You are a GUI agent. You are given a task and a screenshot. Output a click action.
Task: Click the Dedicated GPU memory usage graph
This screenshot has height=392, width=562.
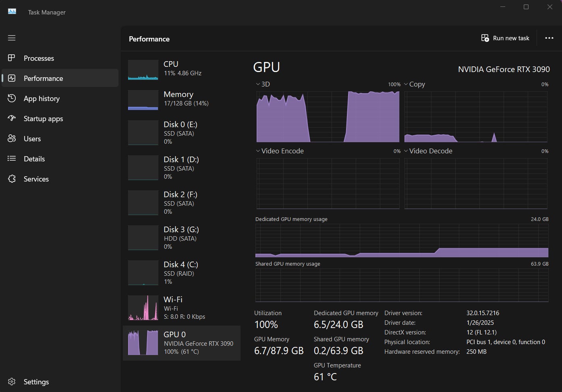402,241
